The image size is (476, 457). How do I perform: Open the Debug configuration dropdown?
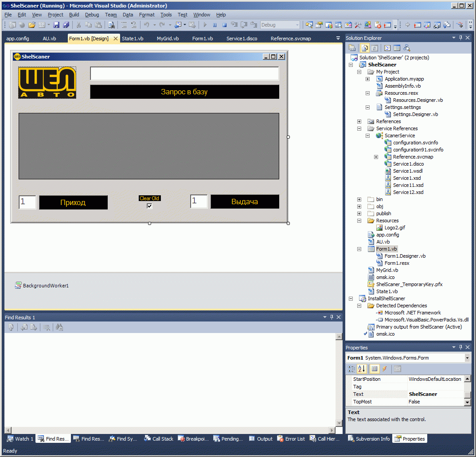point(297,25)
